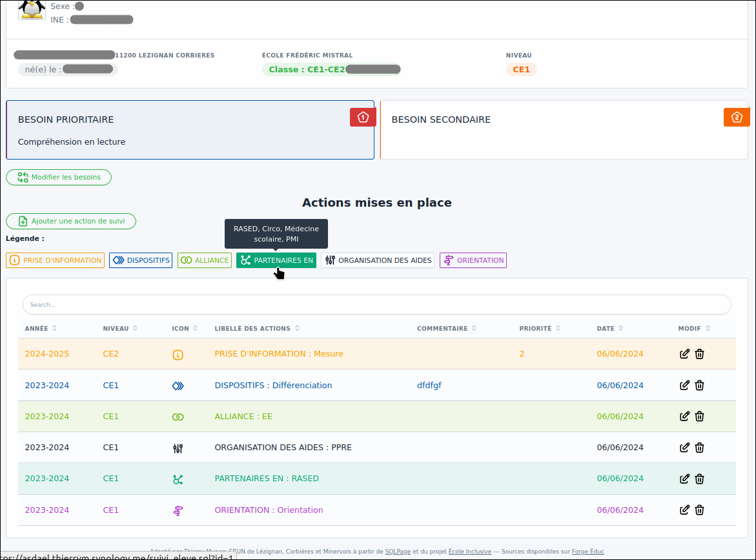Focus the Search field above the table
This screenshot has height=560, width=756.
[377, 305]
